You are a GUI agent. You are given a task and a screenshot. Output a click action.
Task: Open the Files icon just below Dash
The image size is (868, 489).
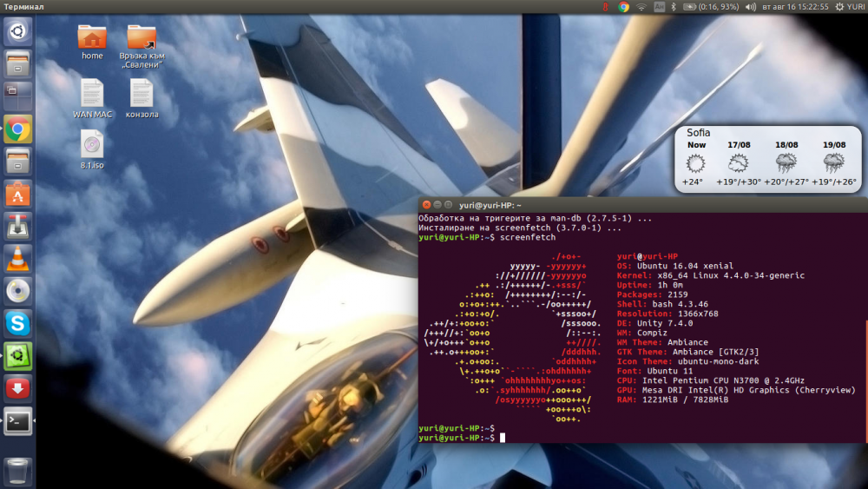[x=17, y=63]
